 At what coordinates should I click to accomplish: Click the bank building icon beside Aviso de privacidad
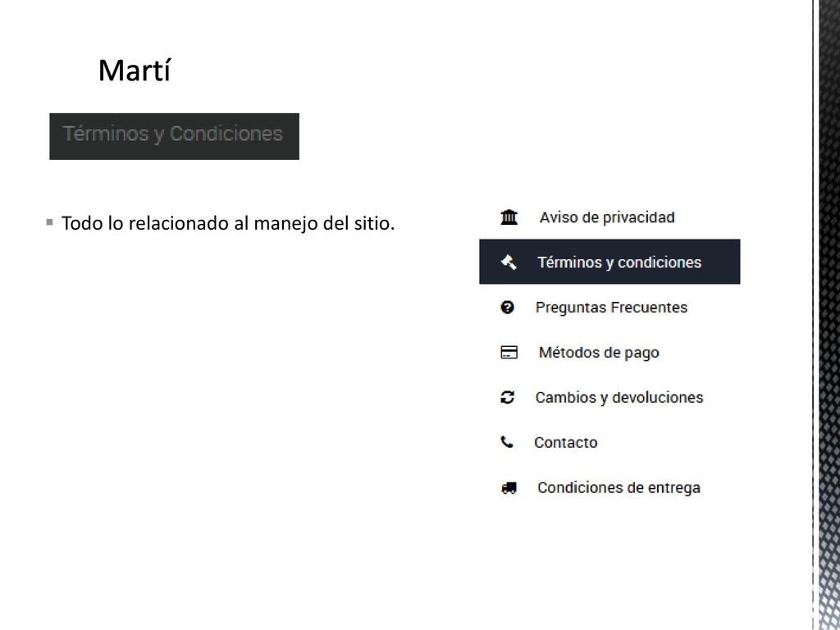pyautogui.click(x=509, y=217)
